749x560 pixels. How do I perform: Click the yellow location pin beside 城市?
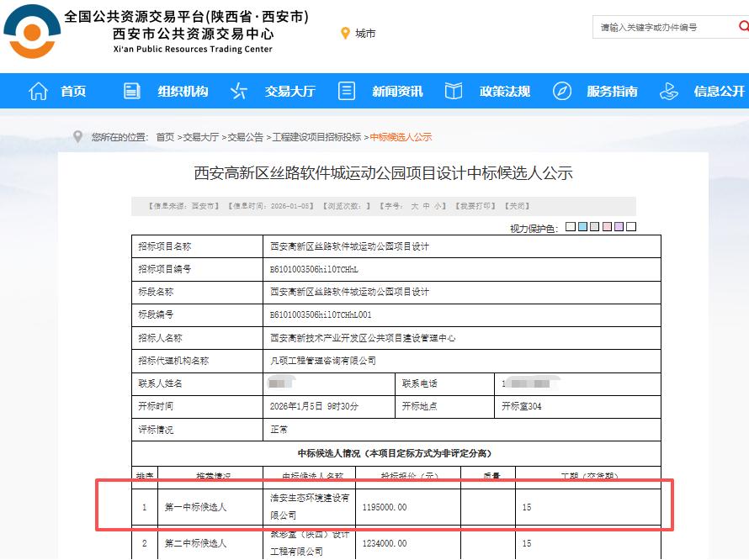[344, 34]
